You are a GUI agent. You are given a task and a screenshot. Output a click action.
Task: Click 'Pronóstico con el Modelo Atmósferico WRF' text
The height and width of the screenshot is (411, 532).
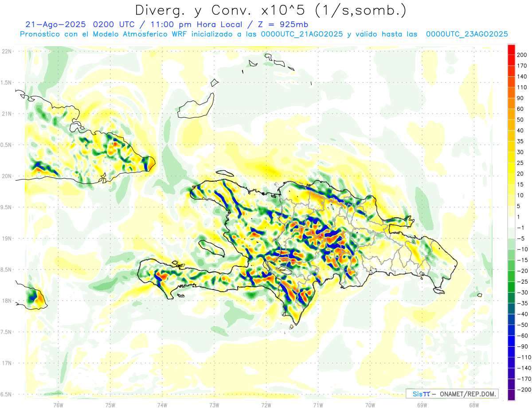(x=103, y=34)
